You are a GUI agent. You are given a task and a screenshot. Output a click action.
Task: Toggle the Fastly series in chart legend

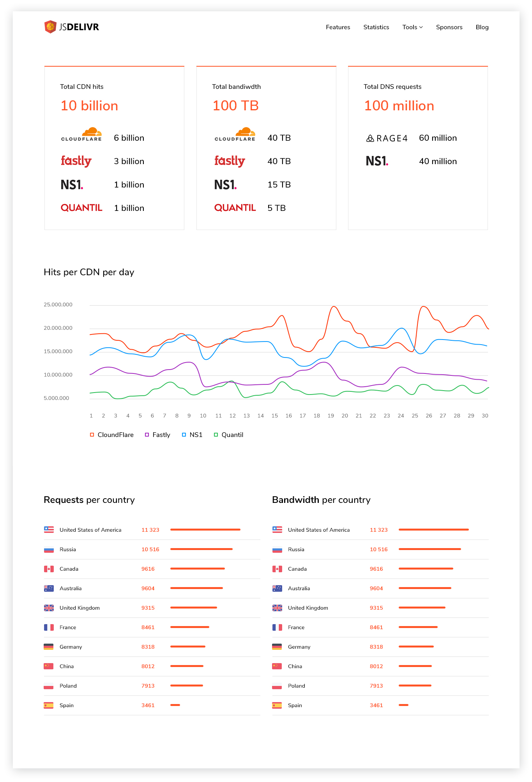point(147,435)
